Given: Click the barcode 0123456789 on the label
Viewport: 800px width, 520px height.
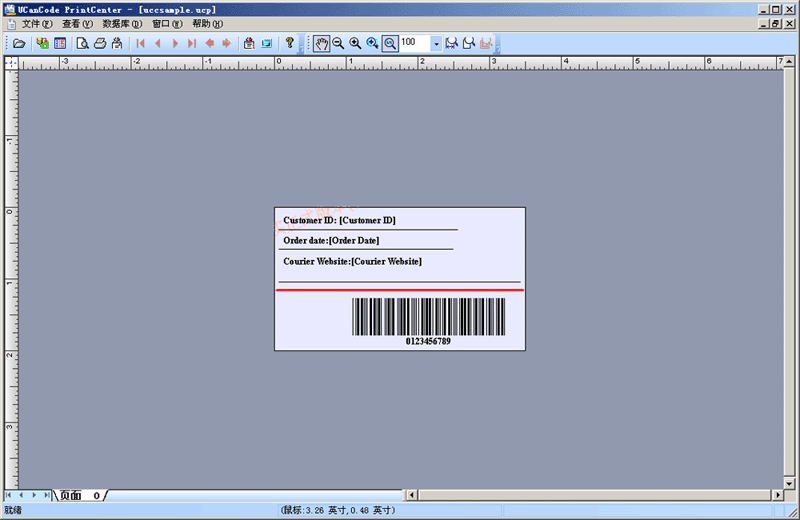Looking at the screenshot, I should [428, 317].
